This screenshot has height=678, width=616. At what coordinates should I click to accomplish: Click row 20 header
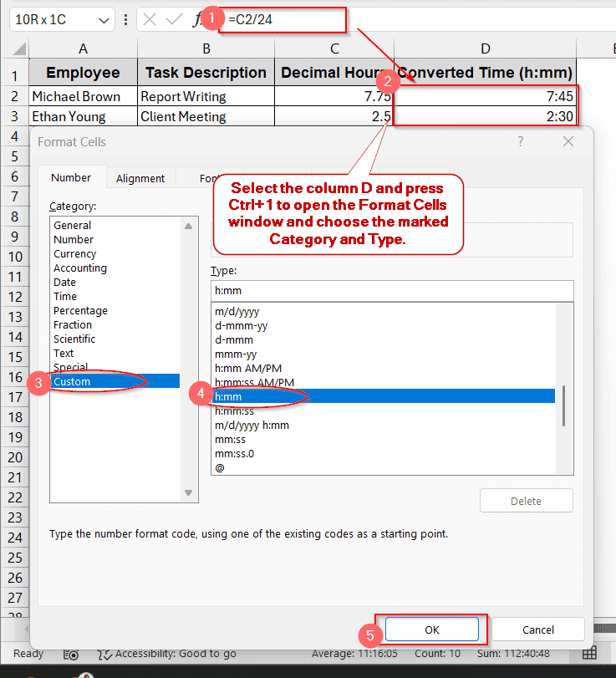click(15, 457)
